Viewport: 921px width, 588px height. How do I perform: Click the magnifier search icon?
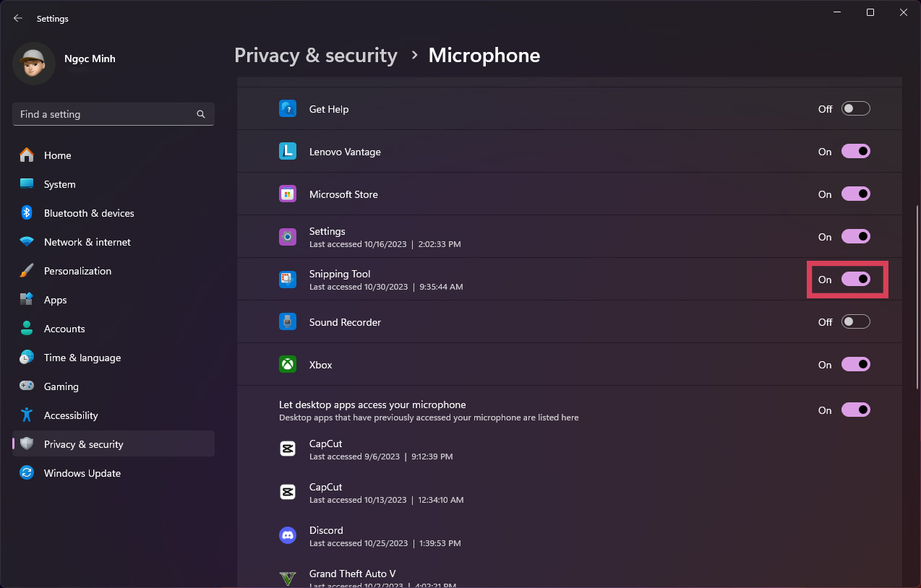pos(201,114)
